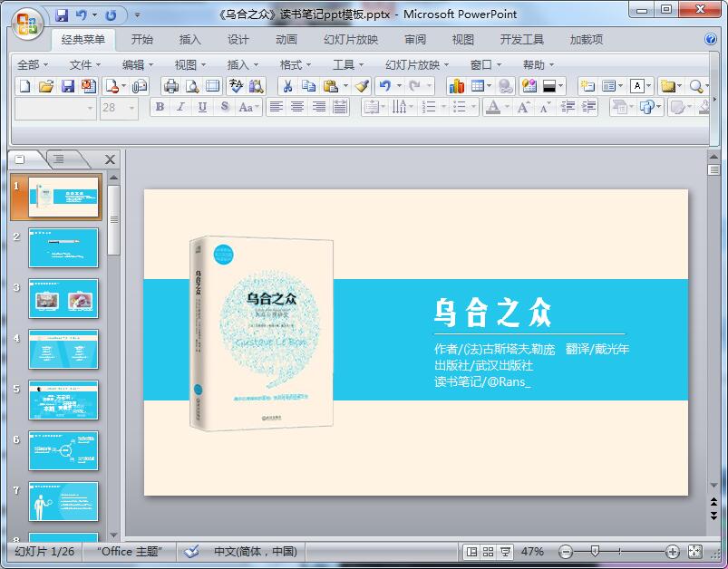The width and height of the screenshot is (728, 569).
Task: Switch to Slide Sorter view
Action: pos(488,552)
